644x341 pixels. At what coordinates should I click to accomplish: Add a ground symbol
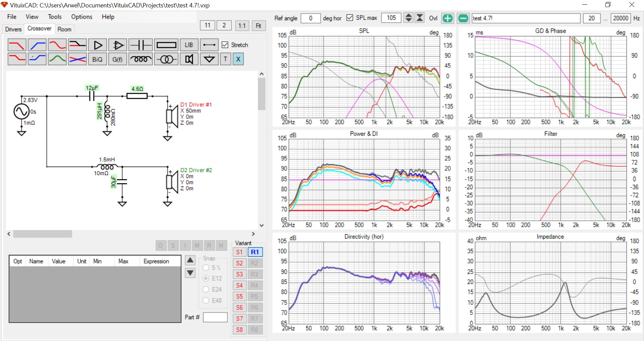click(209, 59)
